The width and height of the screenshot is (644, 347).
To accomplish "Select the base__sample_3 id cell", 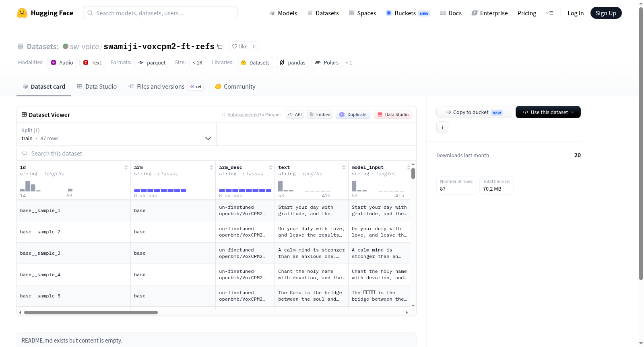I will pos(74,253).
